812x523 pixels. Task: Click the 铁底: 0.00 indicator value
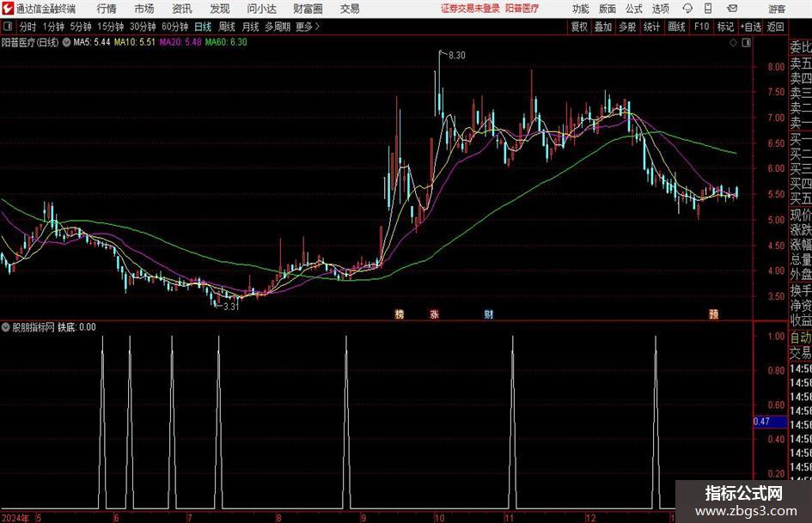pyautogui.click(x=76, y=327)
